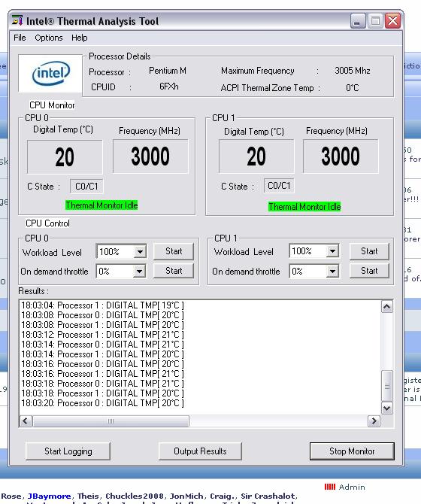Click results scroll left arrow
Image resolution: width=421 pixels, height=504 pixels.
26,421
